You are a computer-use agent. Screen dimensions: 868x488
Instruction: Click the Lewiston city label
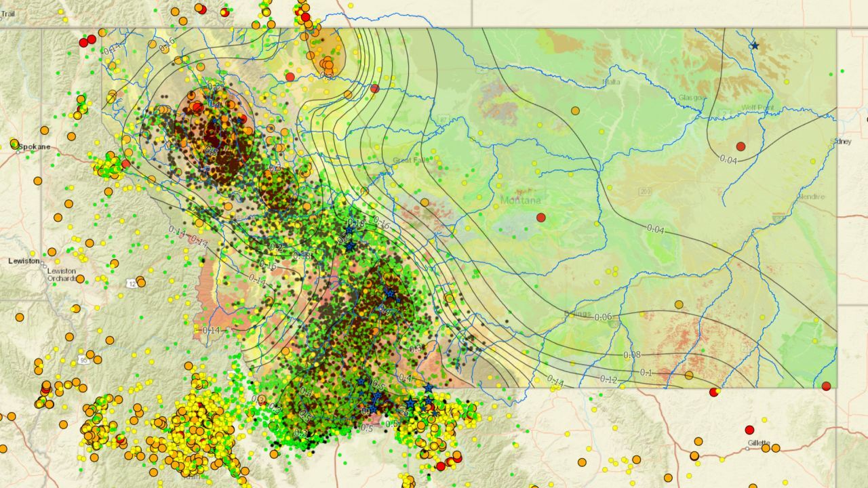click(24, 261)
